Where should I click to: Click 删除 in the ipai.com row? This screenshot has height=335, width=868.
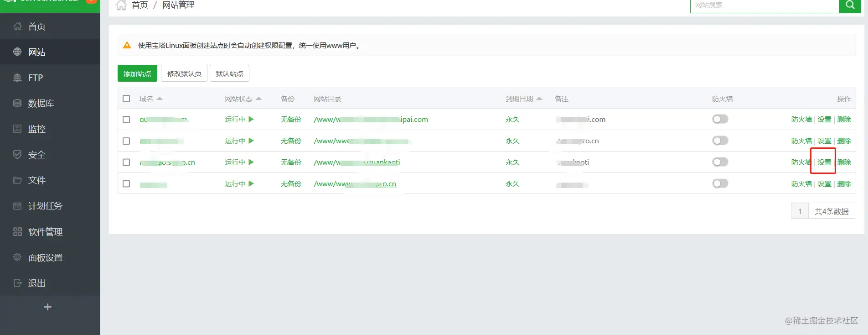(844, 119)
